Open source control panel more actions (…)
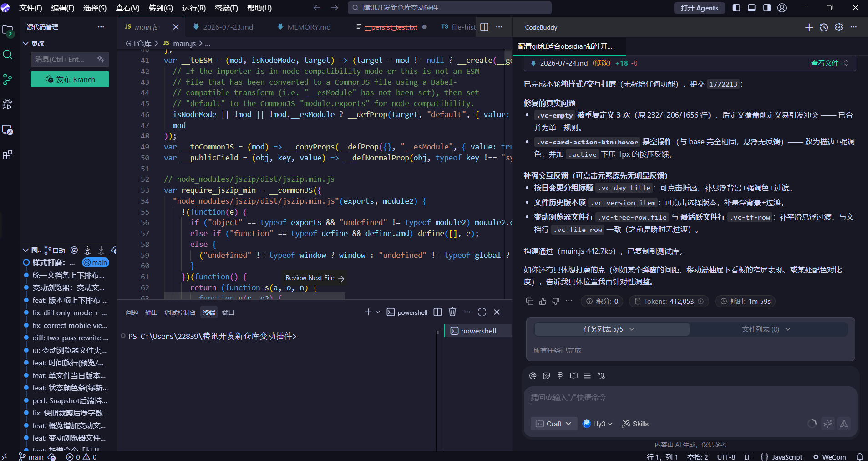Image resolution: width=868 pixels, height=461 pixels. (x=101, y=27)
